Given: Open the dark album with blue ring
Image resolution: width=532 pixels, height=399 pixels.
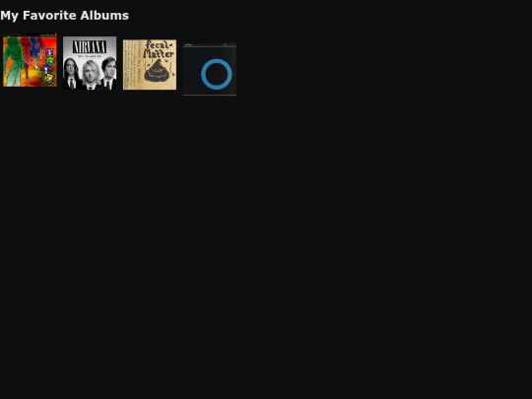Looking at the screenshot, I should [209, 70].
